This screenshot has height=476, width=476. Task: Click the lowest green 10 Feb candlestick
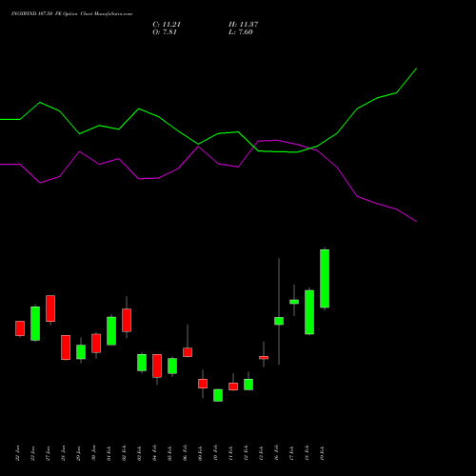point(218,395)
